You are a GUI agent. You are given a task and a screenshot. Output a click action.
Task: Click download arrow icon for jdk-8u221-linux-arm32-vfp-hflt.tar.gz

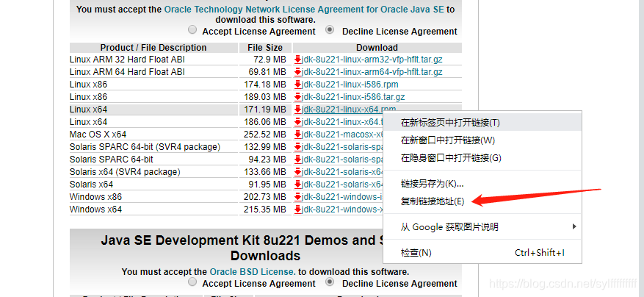pyautogui.click(x=298, y=60)
